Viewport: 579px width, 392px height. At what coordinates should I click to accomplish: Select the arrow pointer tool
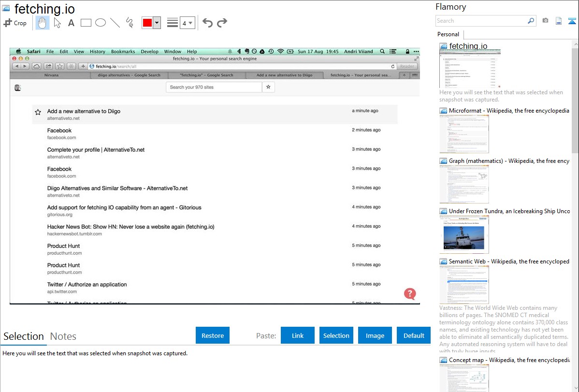[x=57, y=23]
